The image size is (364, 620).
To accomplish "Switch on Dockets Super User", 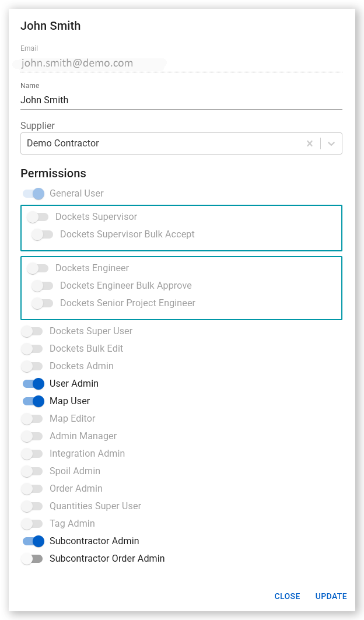I will pyautogui.click(x=32, y=331).
